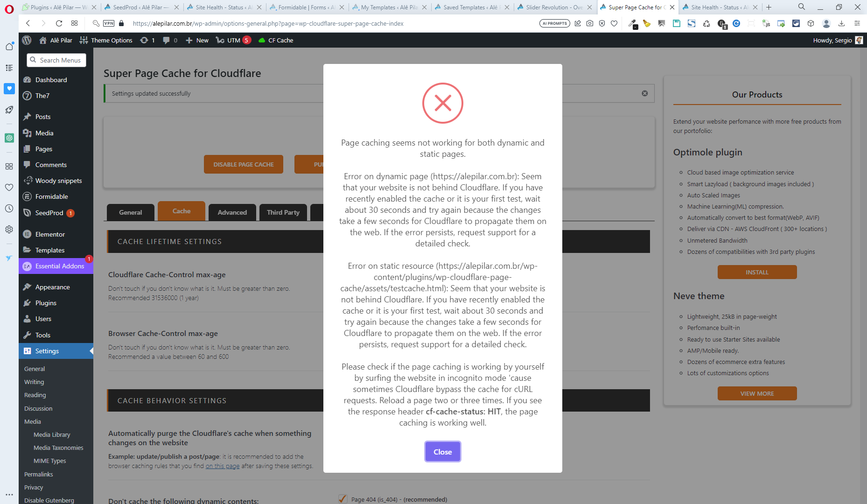Switch to the General settings tab
This screenshot has width=867, height=504.
131,212
